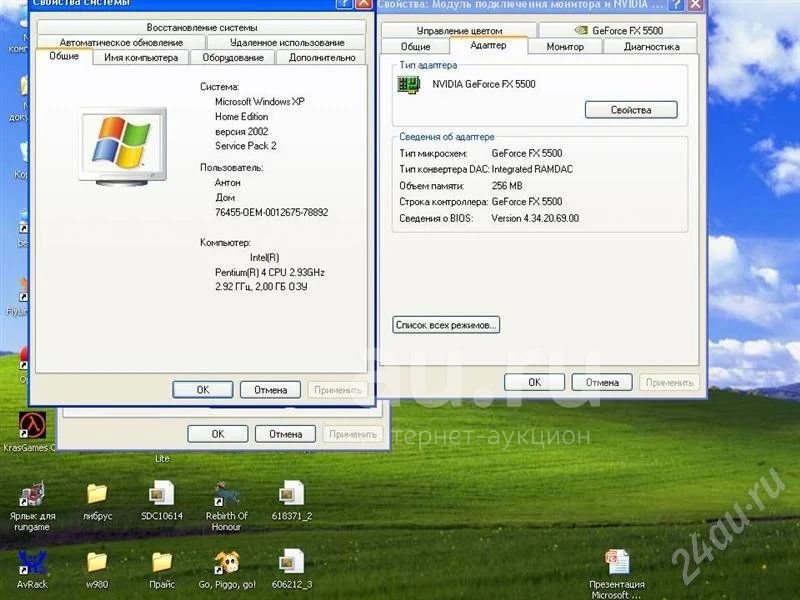Click the user name Антон
This screenshot has width=800, height=600.
click(x=228, y=182)
